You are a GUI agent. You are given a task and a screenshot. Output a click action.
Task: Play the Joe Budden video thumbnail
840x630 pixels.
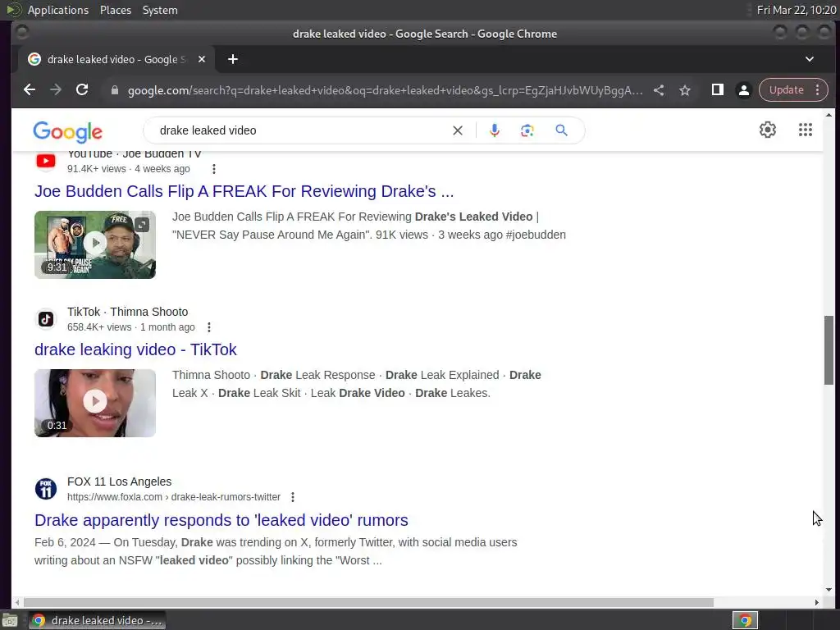[95, 244]
